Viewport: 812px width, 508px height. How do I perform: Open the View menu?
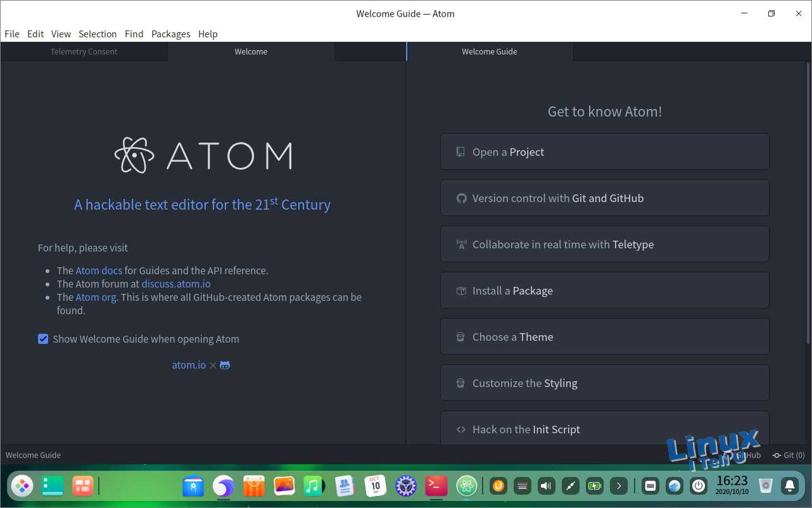pyautogui.click(x=61, y=34)
